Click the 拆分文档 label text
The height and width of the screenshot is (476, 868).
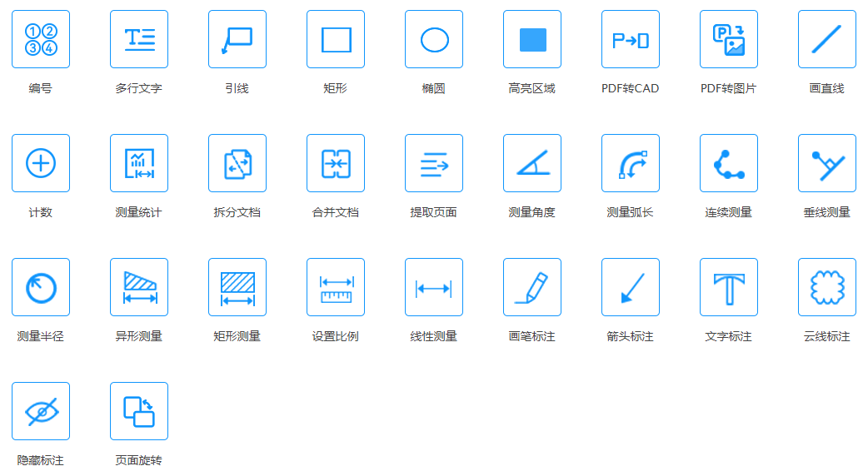(x=237, y=212)
